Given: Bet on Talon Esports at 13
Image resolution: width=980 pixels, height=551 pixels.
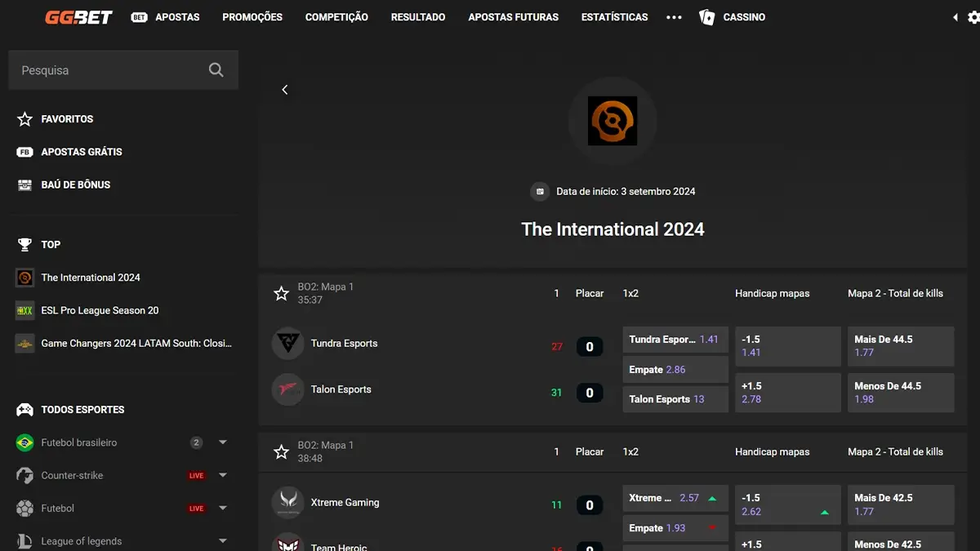Looking at the screenshot, I should [675, 399].
